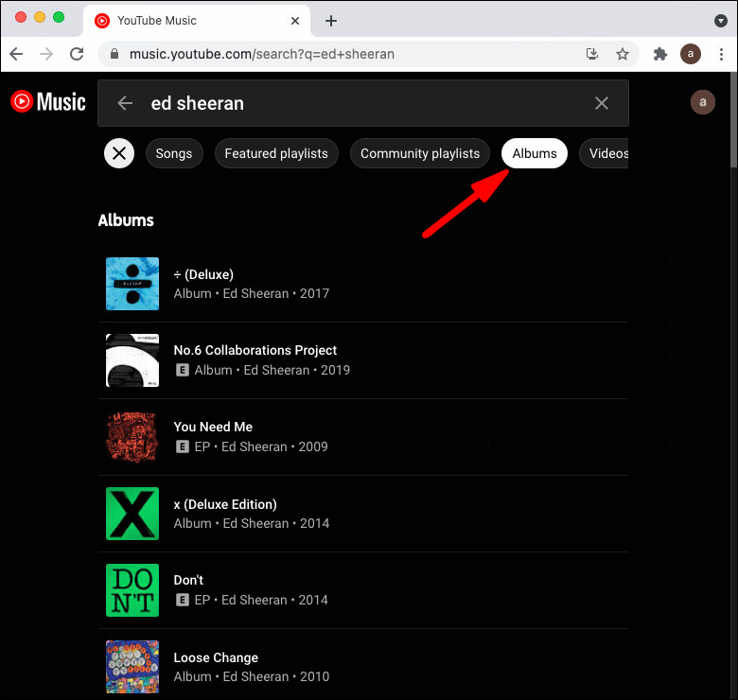
Task: Click the Albums section heading
Action: point(126,220)
